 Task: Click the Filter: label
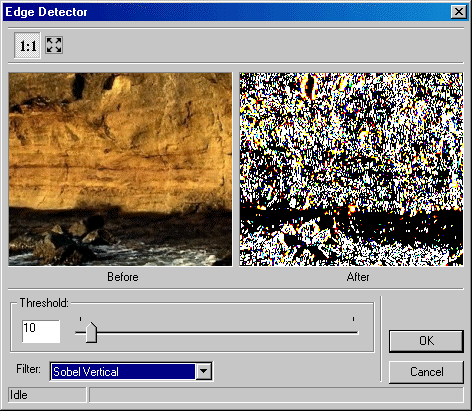click(x=28, y=369)
